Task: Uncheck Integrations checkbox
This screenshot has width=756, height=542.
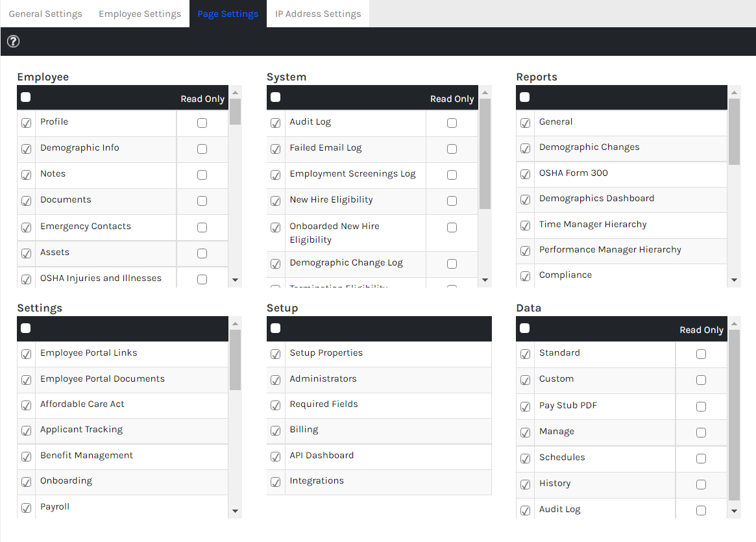Action: point(276,482)
